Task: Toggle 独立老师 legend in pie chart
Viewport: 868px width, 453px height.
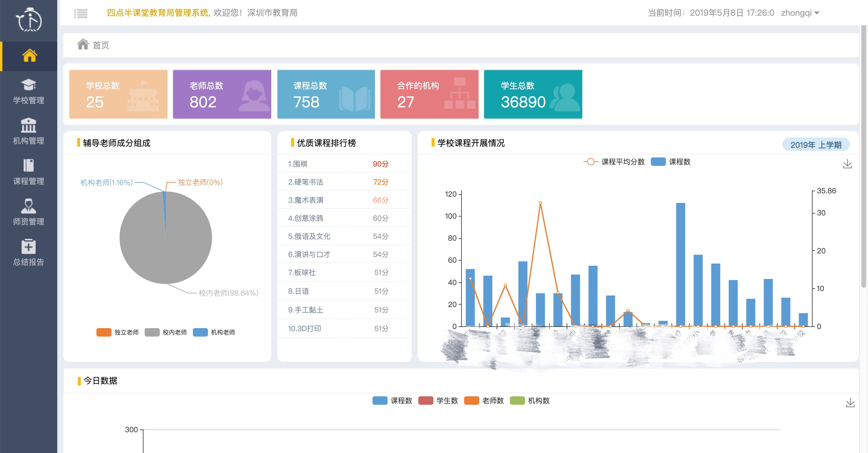Action: click(117, 332)
